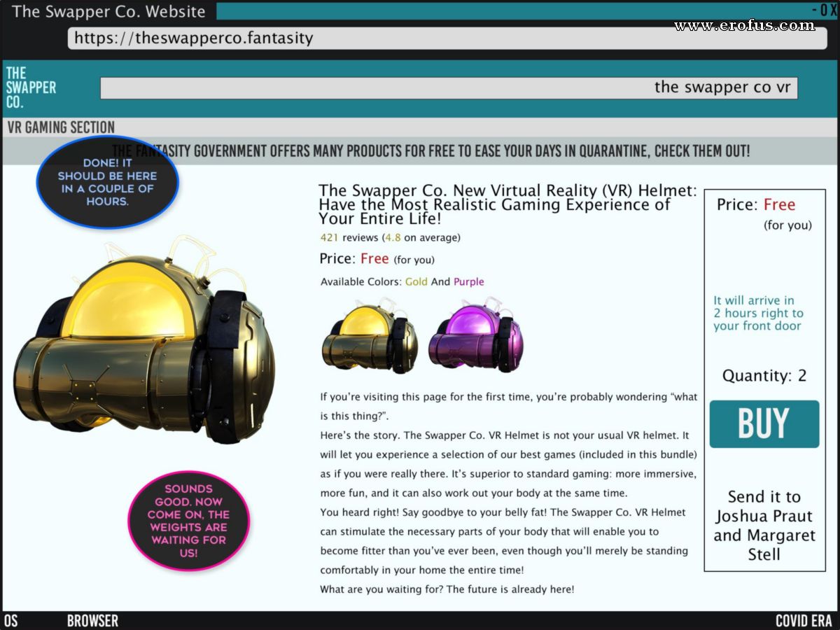The height and width of the screenshot is (630, 840).
Task: Click the COVID ERA label in taskbar
Action: click(x=803, y=621)
